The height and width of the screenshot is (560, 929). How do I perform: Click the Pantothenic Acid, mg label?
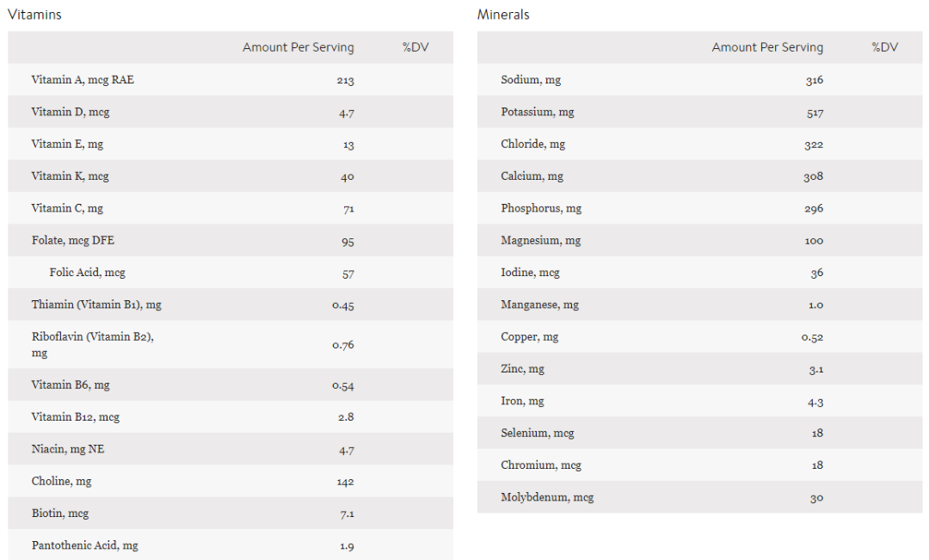pyautogui.click(x=84, y=545)
